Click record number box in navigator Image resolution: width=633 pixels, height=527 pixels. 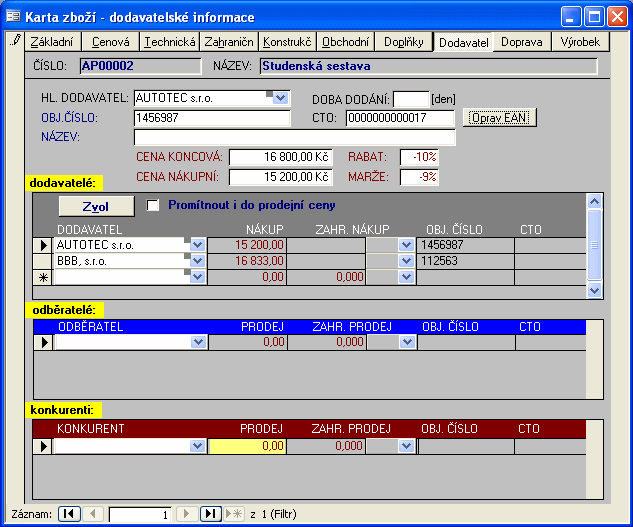pyautogui.click(x=140, y=514)
